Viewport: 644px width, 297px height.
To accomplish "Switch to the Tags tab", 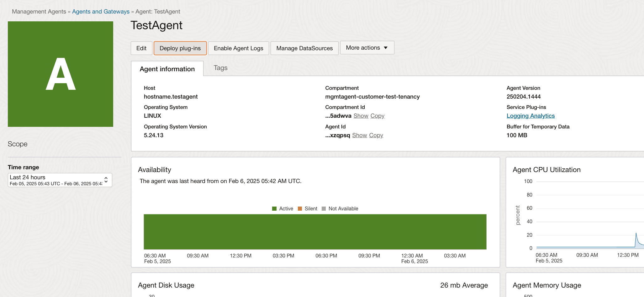I will coord(220,68).
